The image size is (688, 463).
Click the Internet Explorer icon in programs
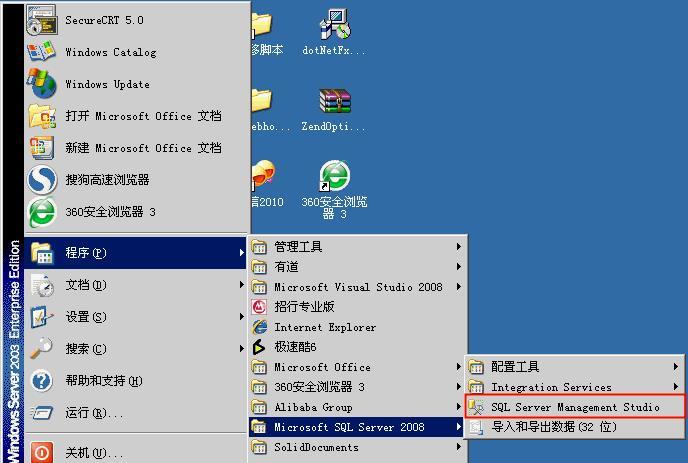260,327
